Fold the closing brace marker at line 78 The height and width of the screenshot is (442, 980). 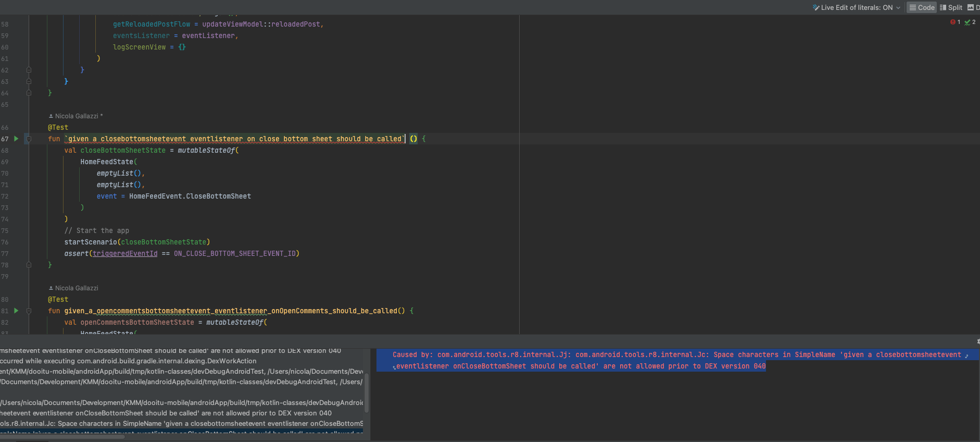29,265
